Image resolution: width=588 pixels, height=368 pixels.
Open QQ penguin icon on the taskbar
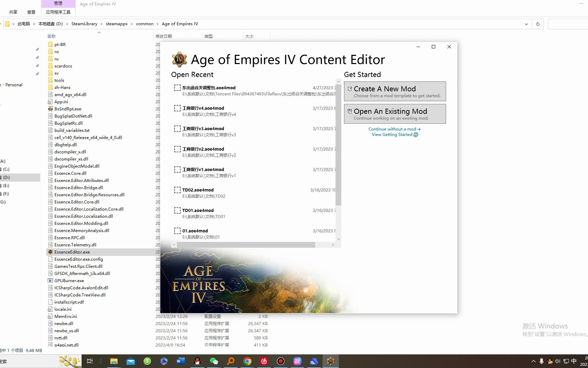tap(197, 361)
